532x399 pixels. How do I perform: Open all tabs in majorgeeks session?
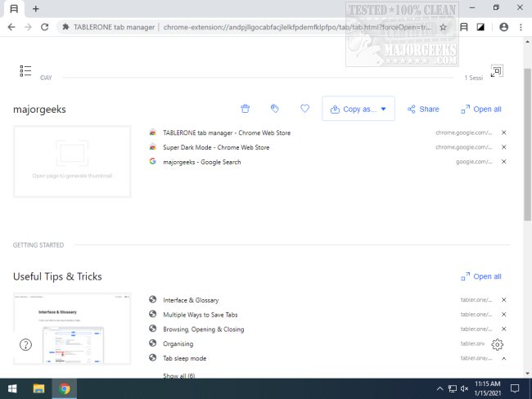(x=480, y=109)
